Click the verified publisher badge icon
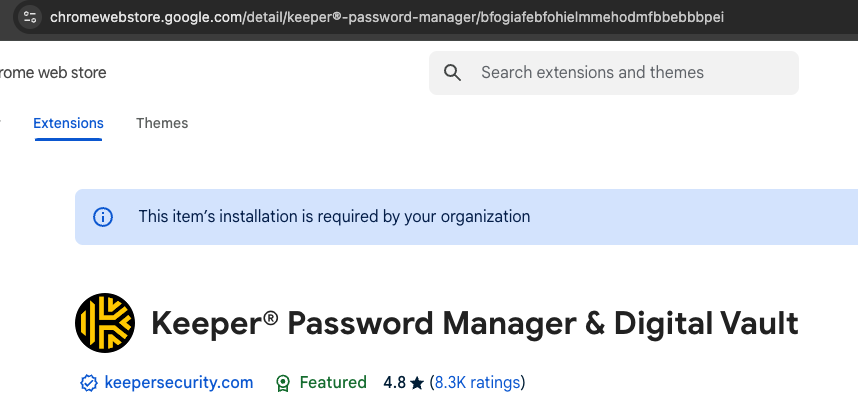 [x=88, y=383]
